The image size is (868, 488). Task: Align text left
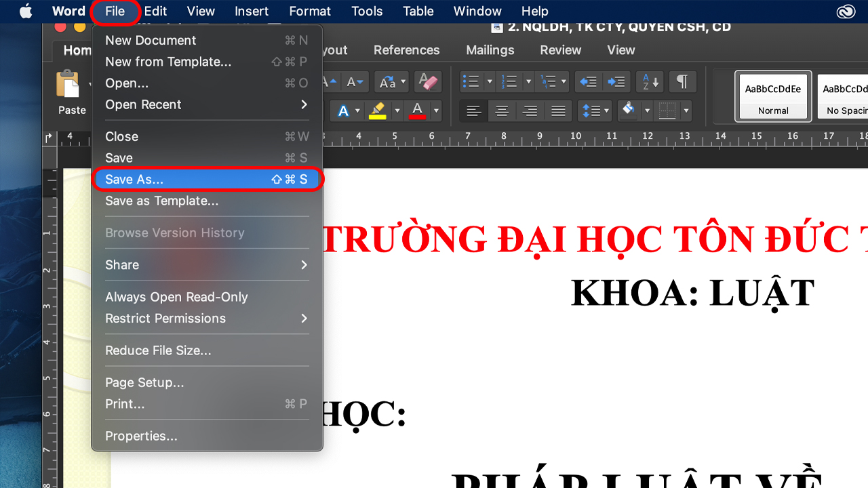473,110
